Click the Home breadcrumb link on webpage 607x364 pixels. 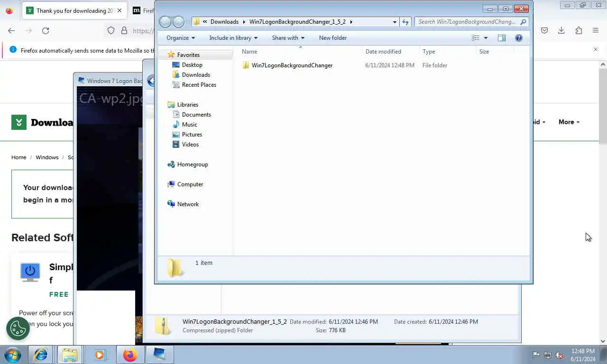pyautogui.click(x=19, y=157)
